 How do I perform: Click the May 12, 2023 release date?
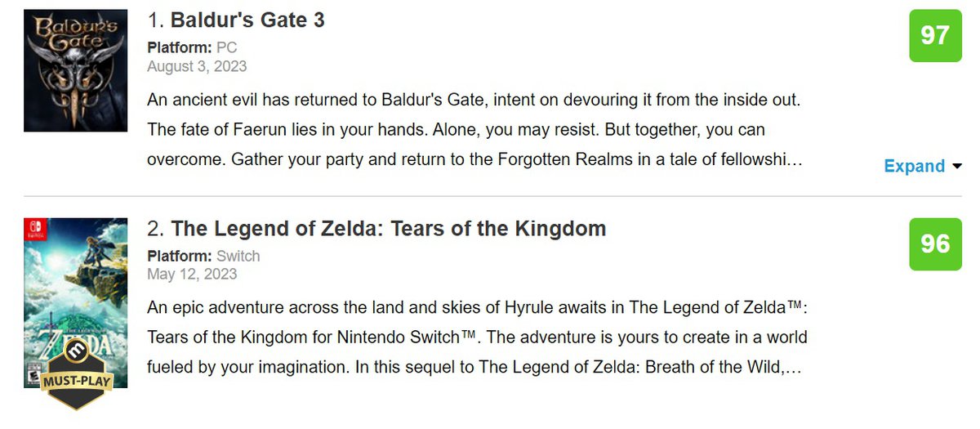192,274
